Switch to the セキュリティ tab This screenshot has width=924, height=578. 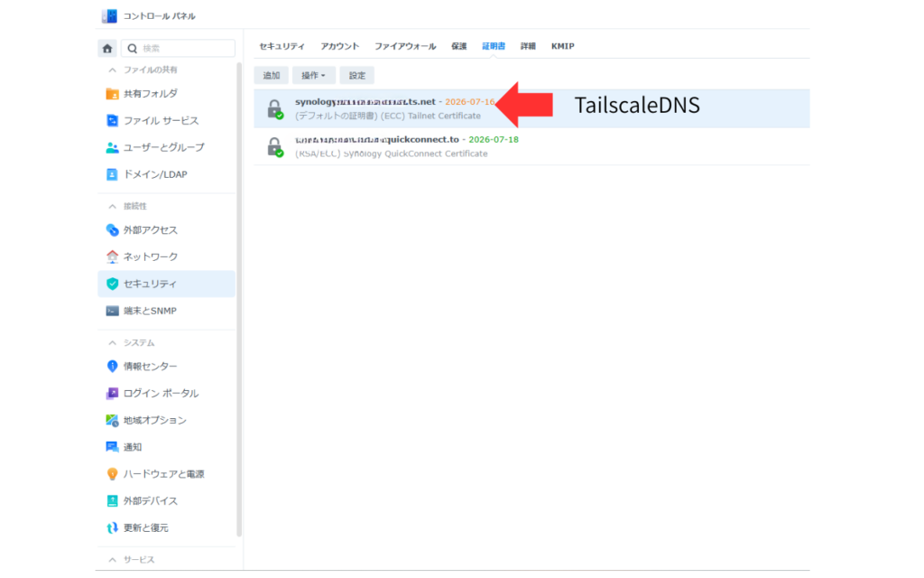(282, 46)
